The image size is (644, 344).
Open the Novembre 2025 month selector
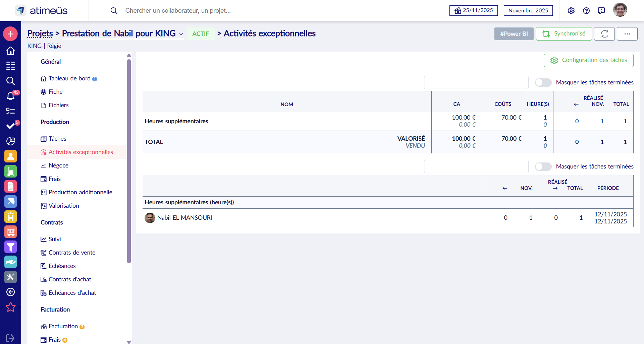coord(528,10)
